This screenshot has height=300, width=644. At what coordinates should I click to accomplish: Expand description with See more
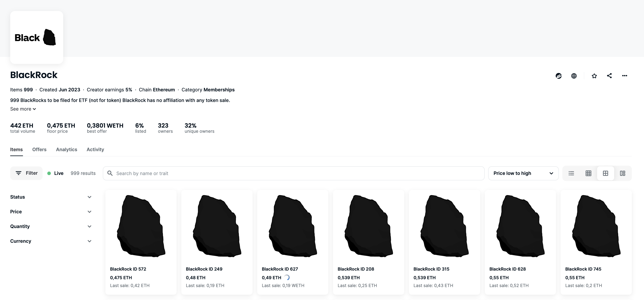coord(23,109)
